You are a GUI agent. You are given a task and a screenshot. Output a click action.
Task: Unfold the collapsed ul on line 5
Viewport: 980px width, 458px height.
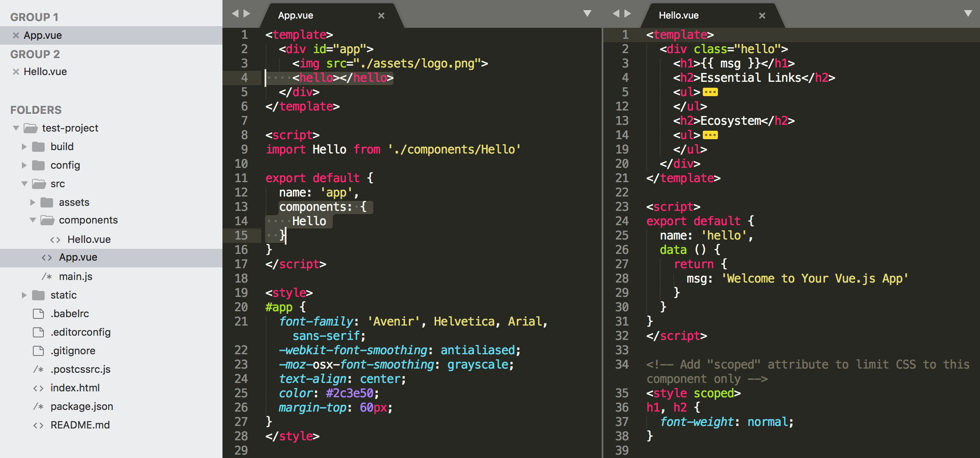click(710, 92)
